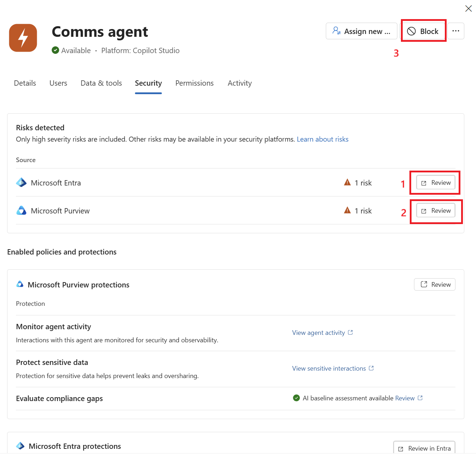Click Entra icon beside Microsoft Entra protections heading

21,446
